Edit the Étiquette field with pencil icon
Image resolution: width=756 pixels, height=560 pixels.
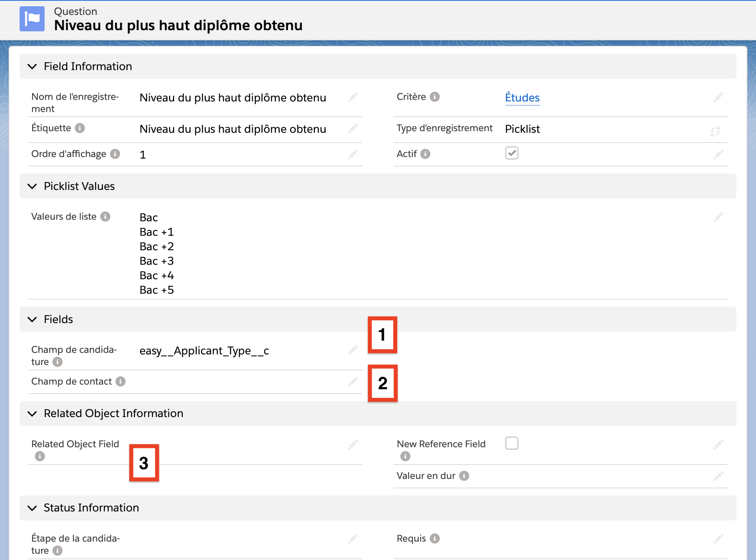coord(353,128)
